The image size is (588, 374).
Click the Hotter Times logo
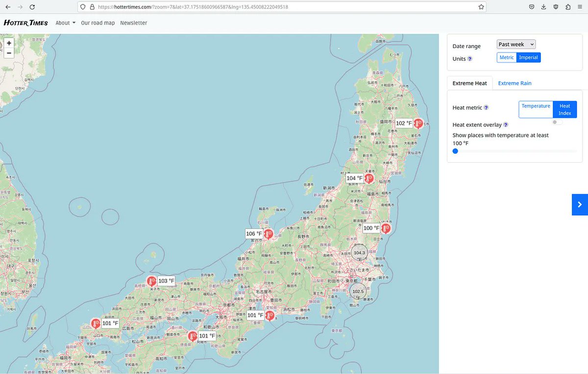tap(26, 23)
